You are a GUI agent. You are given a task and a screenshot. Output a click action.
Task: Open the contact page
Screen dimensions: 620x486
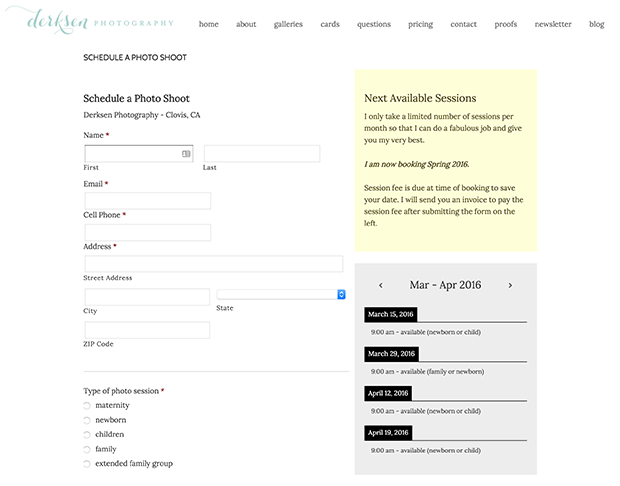(463, 24)
